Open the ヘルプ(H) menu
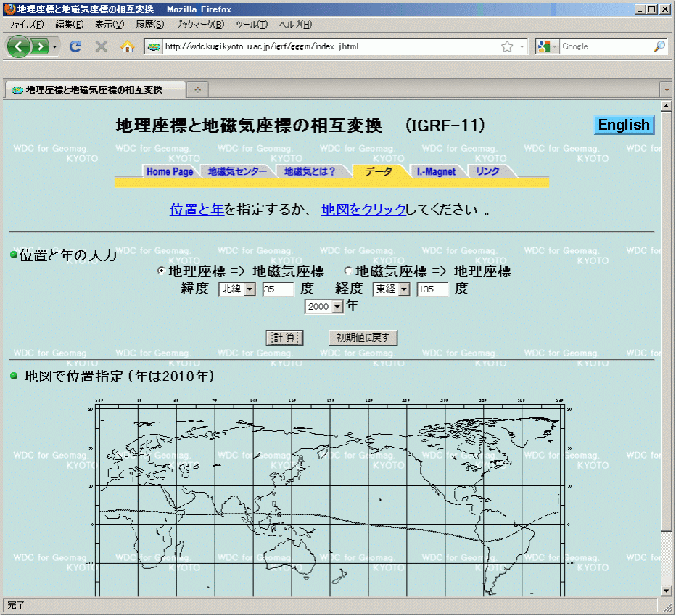Viewport: 676px width, 616px height. click(x=295, y=25)
